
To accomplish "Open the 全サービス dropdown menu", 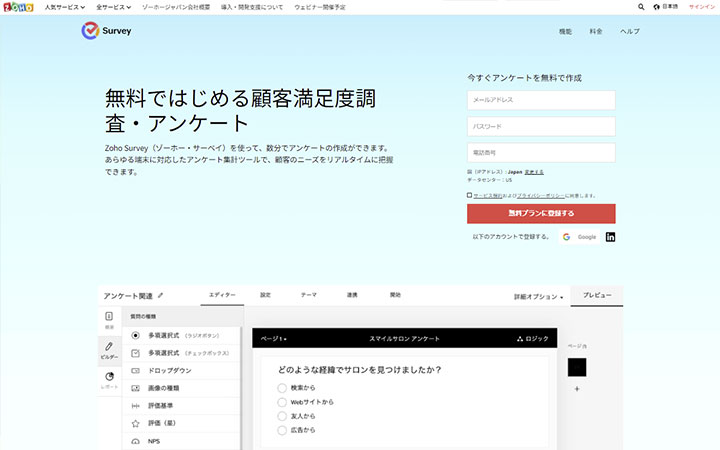I will (x=114, y=7).
